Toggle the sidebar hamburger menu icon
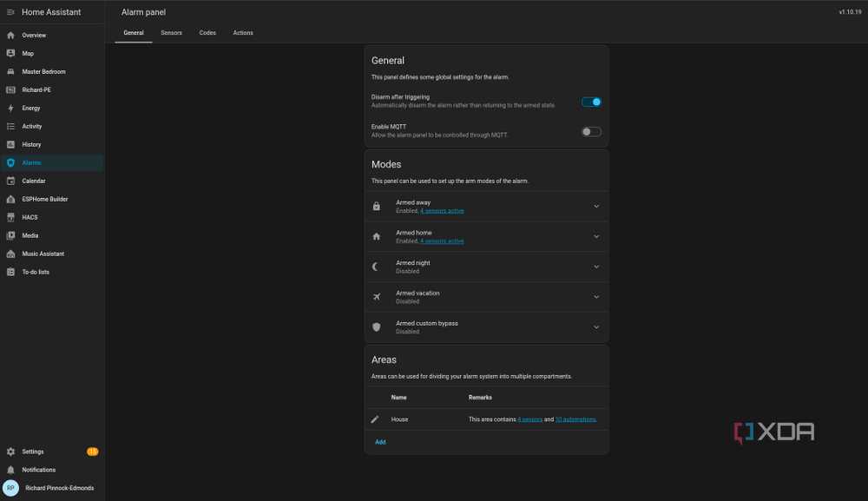Screen dimensions: 868x501 10,11
